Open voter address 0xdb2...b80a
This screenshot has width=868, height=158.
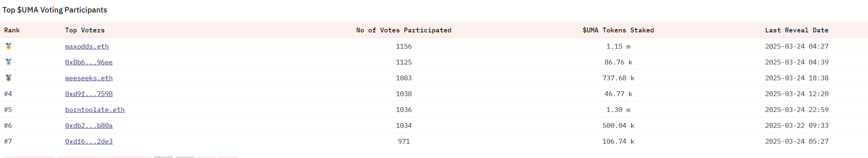[89, 126]
